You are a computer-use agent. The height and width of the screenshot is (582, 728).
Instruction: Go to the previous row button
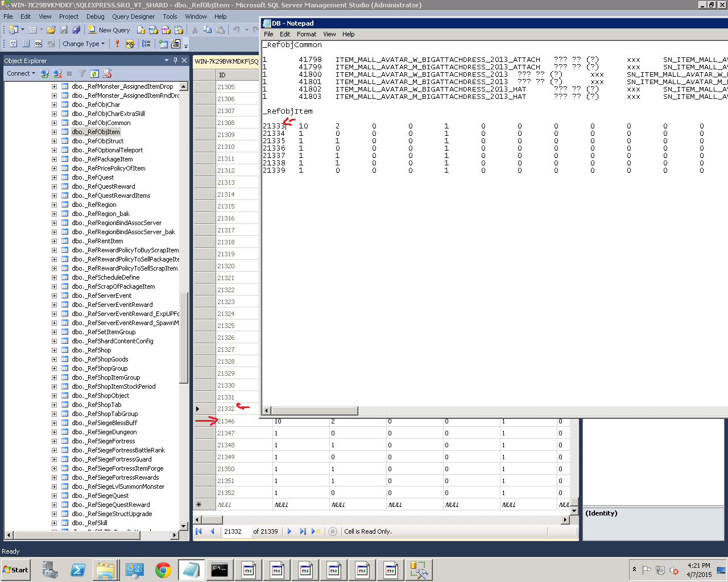pos(212,531)
